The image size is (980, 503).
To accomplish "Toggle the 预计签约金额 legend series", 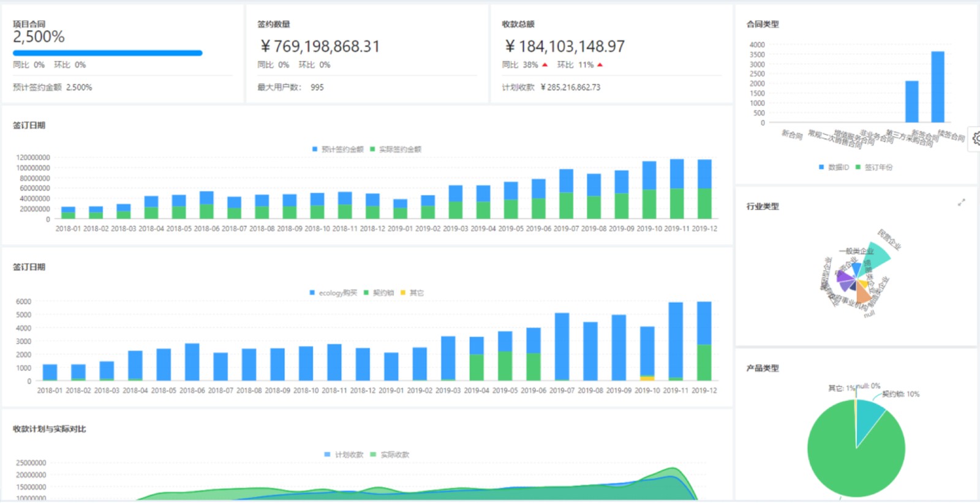I will click(x=338, y=149).
